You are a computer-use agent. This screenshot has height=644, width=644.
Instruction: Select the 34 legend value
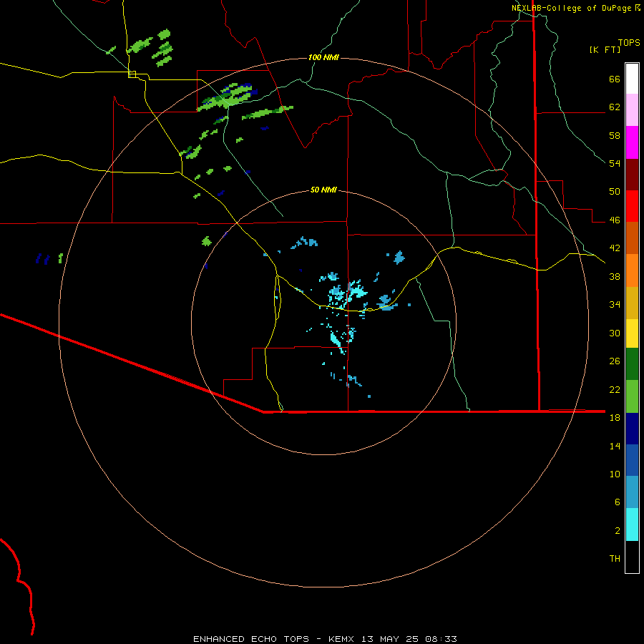pos(615,305)
